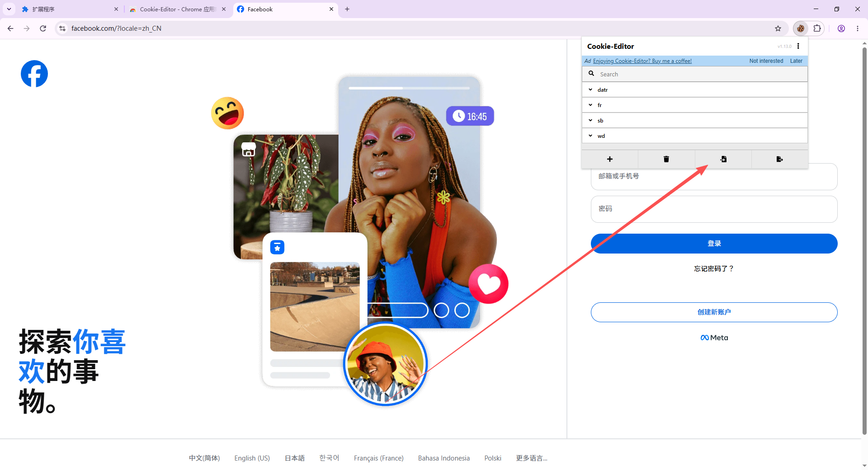Focus the 密码 password field
Screen dimensions: 868x470
pos(714,209)
